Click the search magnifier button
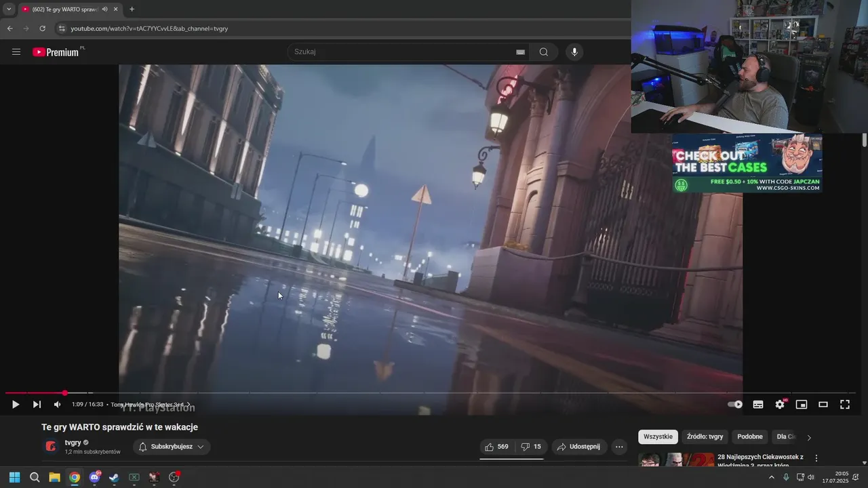Image resolution: width=868 pixels, height=488 pixels. tap(544, 52)
